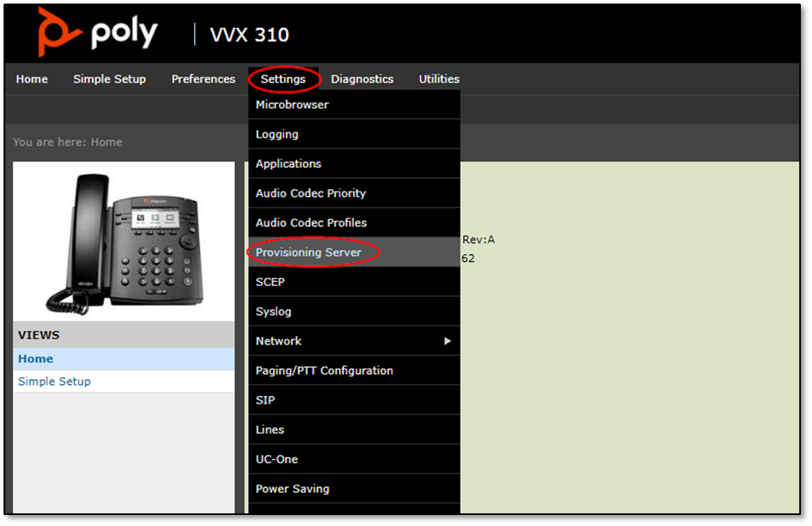Click Home link in Views sidebar
This screenshot has width=812, height=526.
coord(35,359)
